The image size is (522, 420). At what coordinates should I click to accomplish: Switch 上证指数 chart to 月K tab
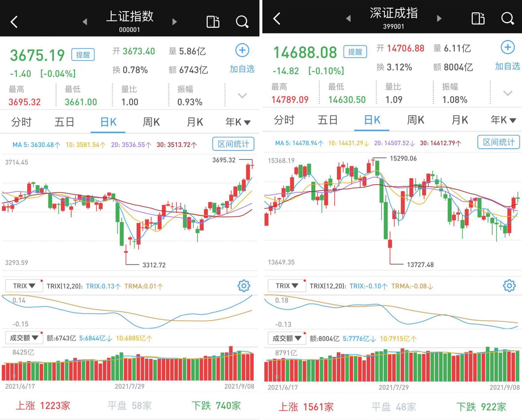click(195, 122)
